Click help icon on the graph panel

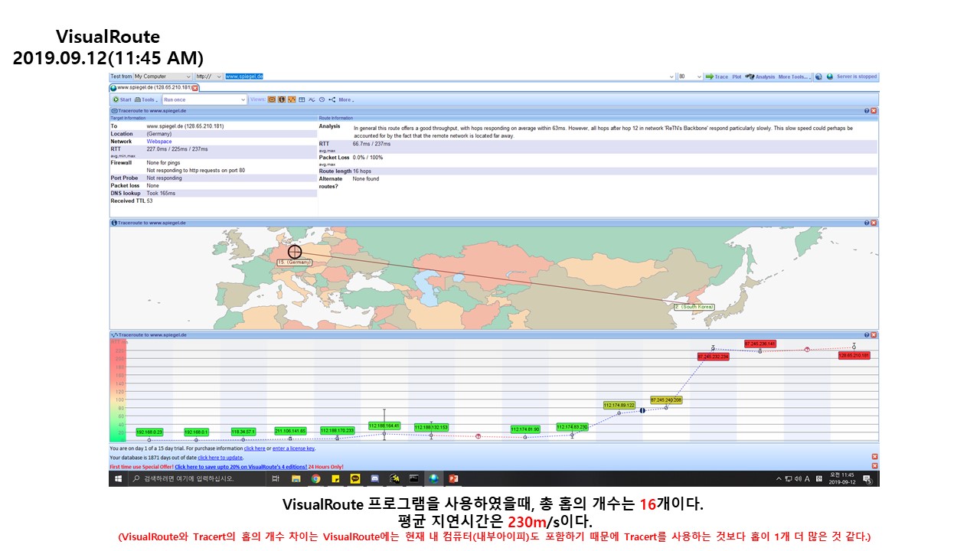pyautogui.click(x=867, y=335)
